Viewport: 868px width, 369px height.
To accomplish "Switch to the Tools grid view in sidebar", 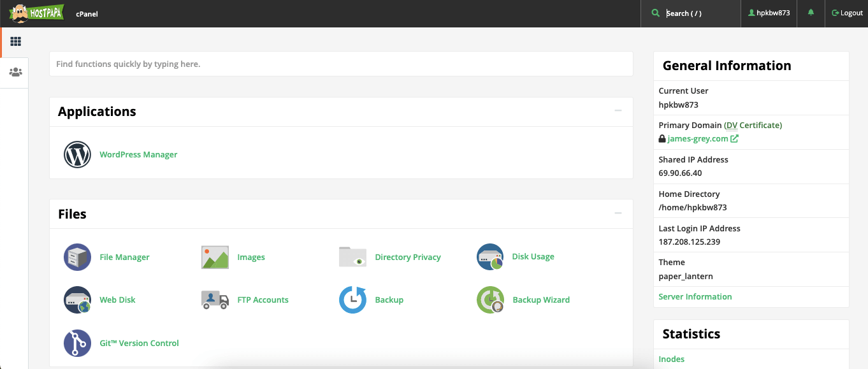I will 15,41.
